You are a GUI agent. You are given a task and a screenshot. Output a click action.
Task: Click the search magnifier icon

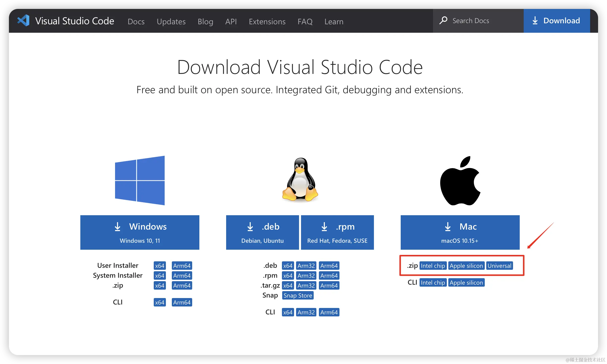click(443, 20)
